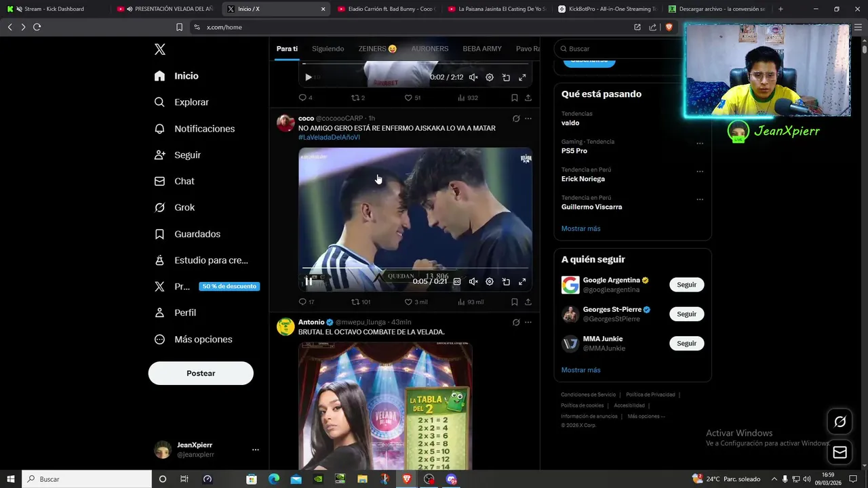Open floating Grok button at bottom right

[x=840, y=422]
